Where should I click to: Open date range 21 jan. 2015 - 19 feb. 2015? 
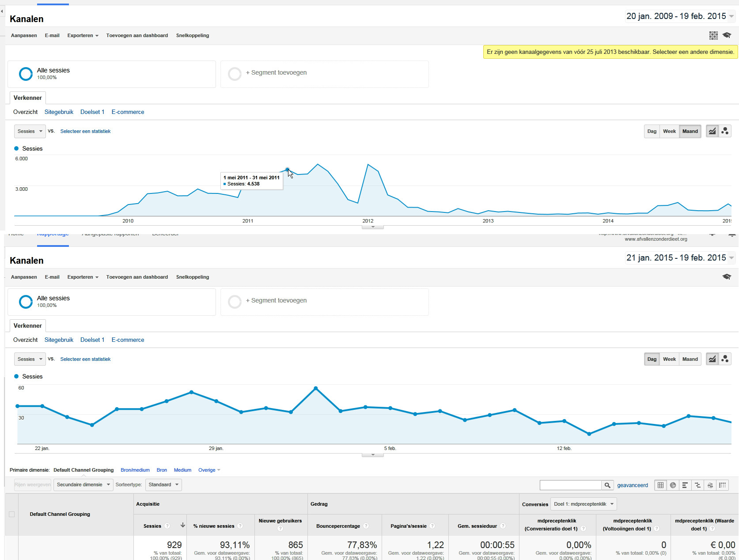[x=680, y=258]
